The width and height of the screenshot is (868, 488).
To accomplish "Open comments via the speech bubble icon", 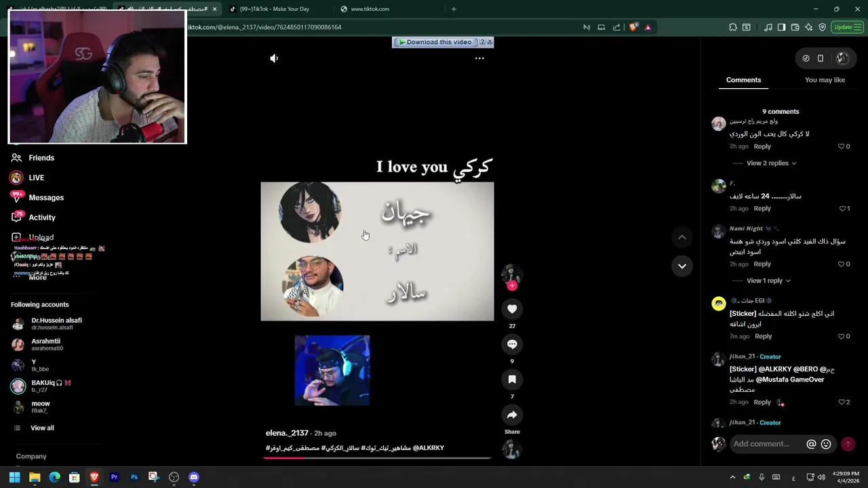I will [512, 344].
